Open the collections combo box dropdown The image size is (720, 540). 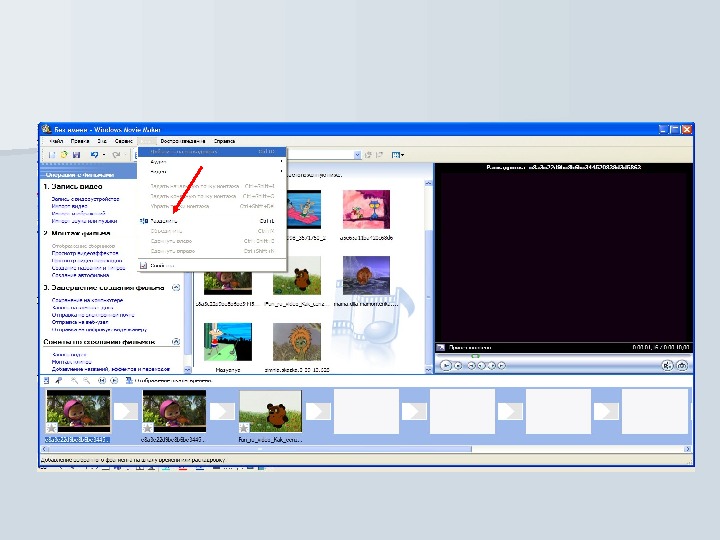(x=358, y=155)
